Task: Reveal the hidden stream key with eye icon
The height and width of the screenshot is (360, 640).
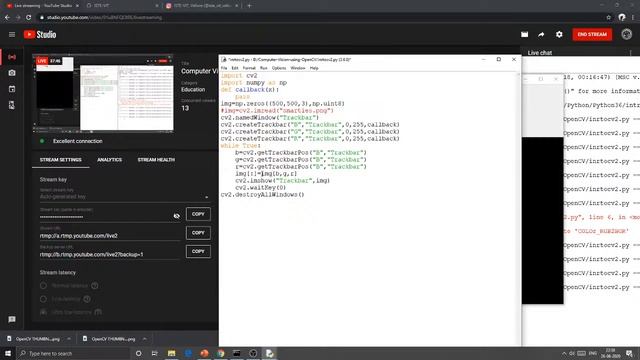Action: click(177, 216)
